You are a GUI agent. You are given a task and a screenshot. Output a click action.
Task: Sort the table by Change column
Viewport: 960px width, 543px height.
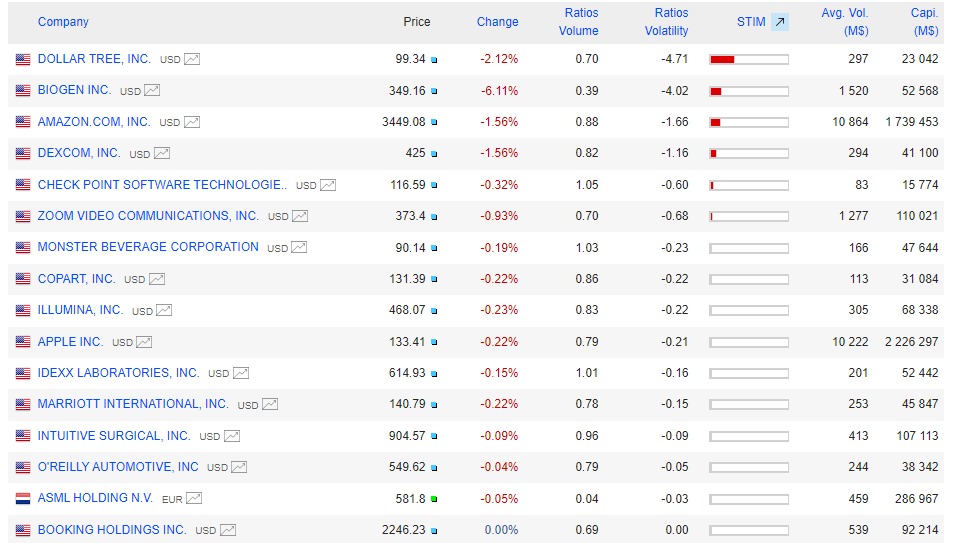pyautogui.click(x=497, y=21)
